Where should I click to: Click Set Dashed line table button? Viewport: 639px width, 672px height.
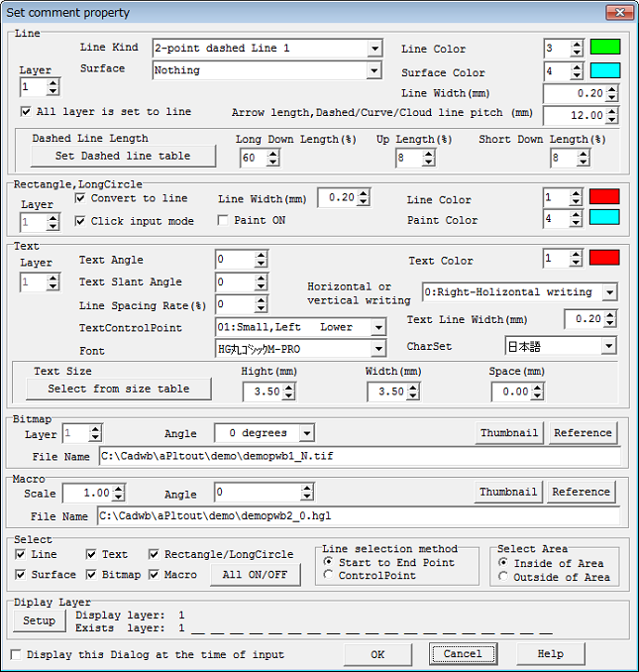click(x=123, y=156)
